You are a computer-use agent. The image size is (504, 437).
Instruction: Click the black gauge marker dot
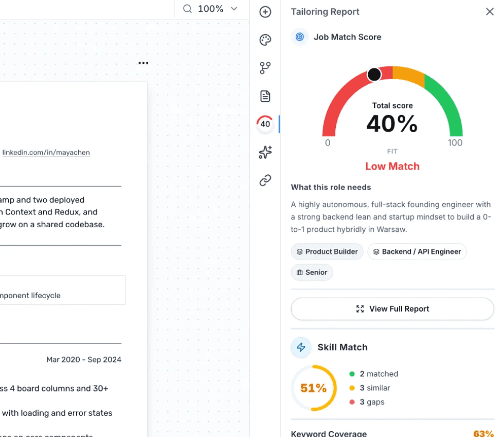[374, 75]
